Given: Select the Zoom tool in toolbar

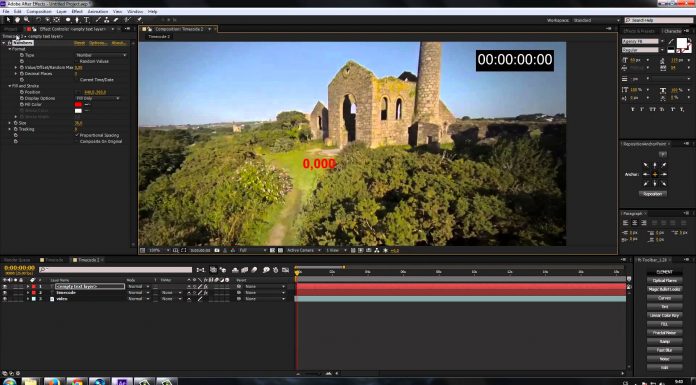Looking at the screenshot, I should (x=27, y=20).
